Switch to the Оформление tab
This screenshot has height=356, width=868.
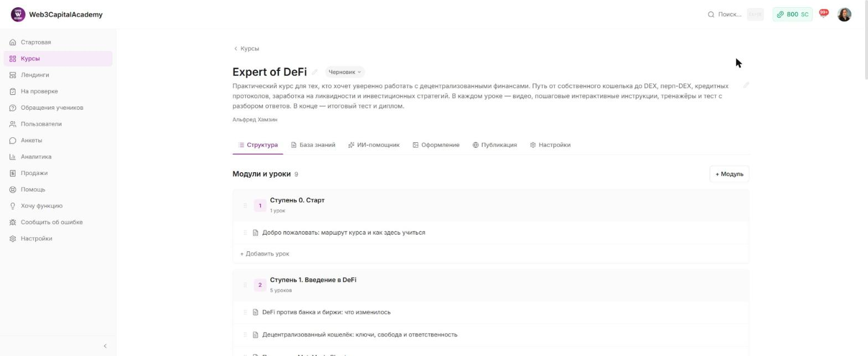(x=436, y=145)
